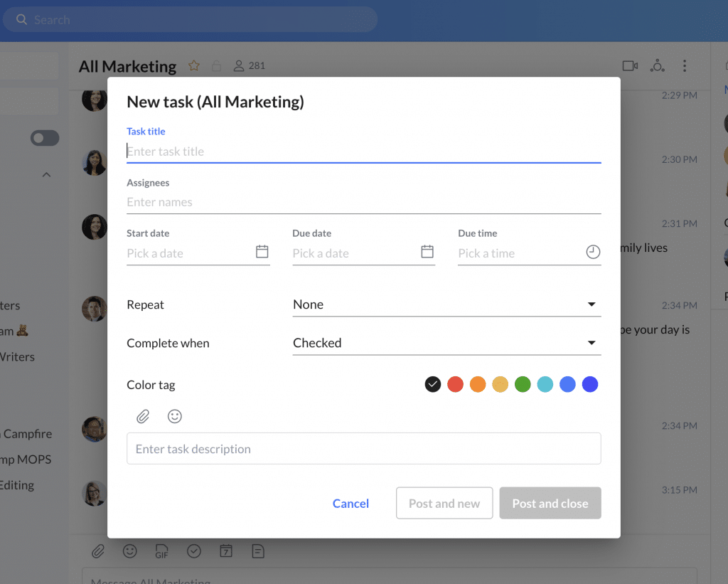This screenshot has width=728, height=584.
Task: Pick the green color tag swatch
Action: click(x=523, y=385)
